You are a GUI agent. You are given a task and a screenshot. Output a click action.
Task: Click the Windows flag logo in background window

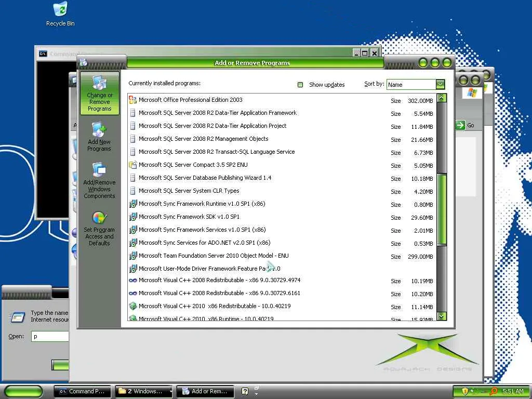click(x=472, y=92)
